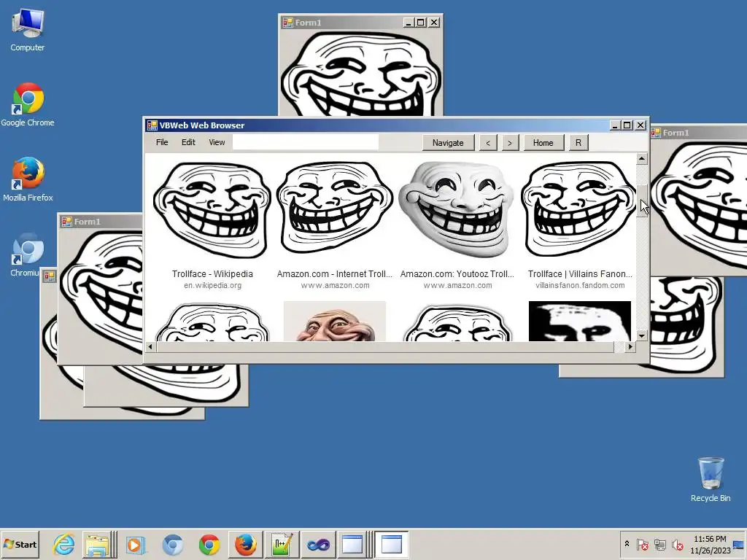Click the horizontal scrollbar left arrow
This screenshot has height=560, width=747.
(x=150, y=346)
